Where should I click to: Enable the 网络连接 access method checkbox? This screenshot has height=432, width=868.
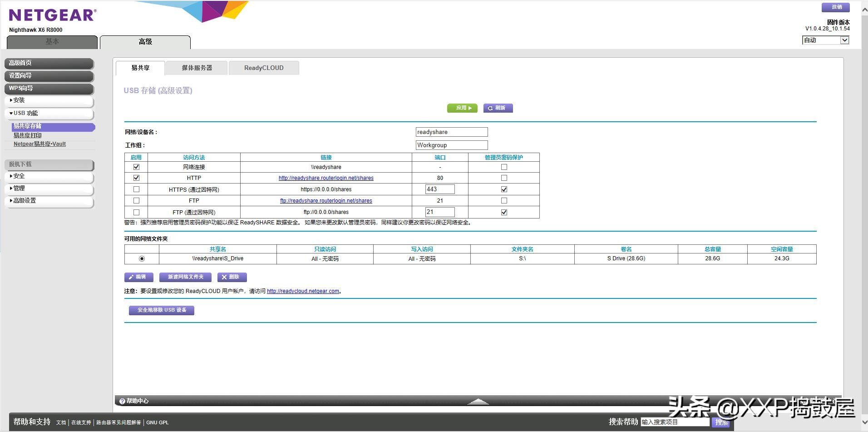pos(136,167)
